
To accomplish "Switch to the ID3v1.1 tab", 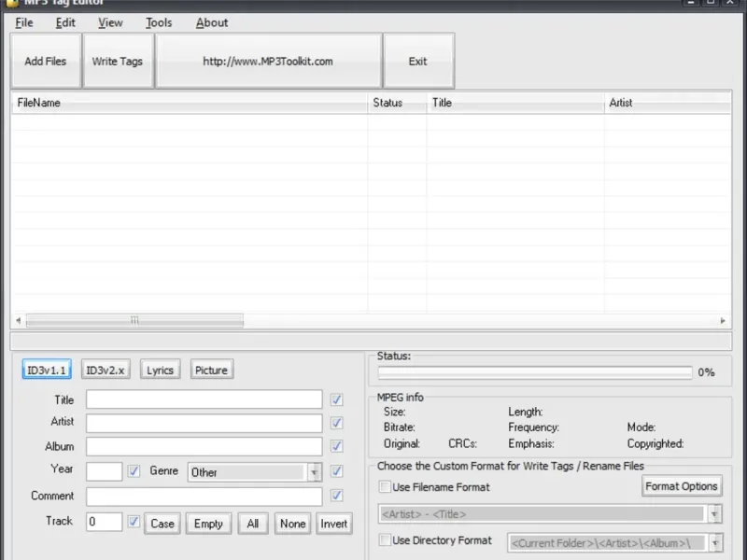I will [x=47, y=370].
